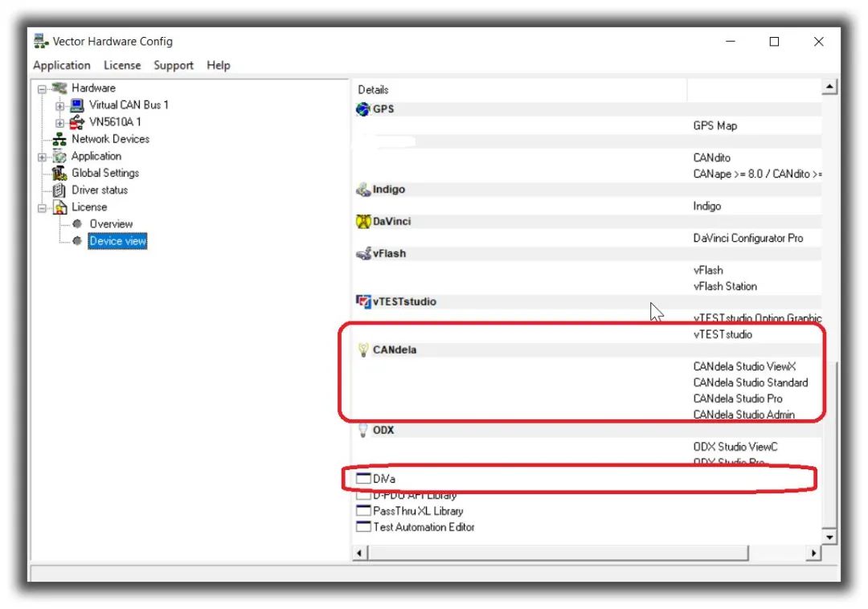868x609 pixels.
Task: Click the DaVinci group icon
Action: pos(363,221)
